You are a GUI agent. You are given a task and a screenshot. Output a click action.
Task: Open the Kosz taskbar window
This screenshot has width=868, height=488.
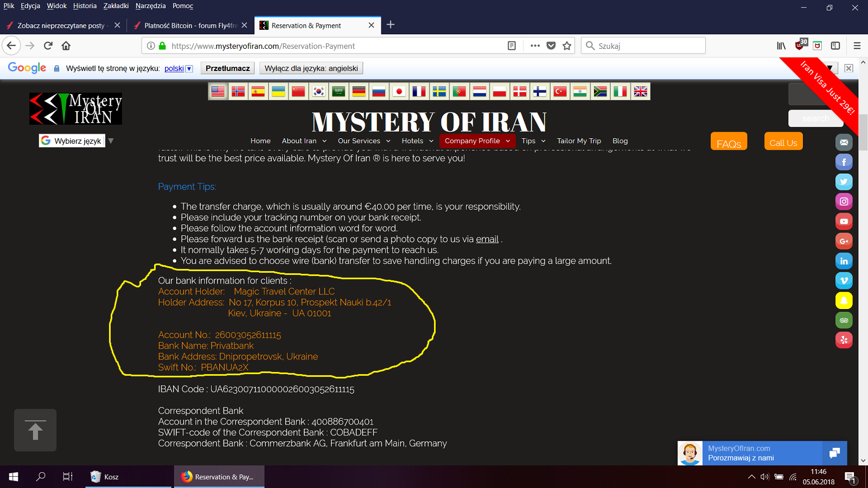coord(127,477)
